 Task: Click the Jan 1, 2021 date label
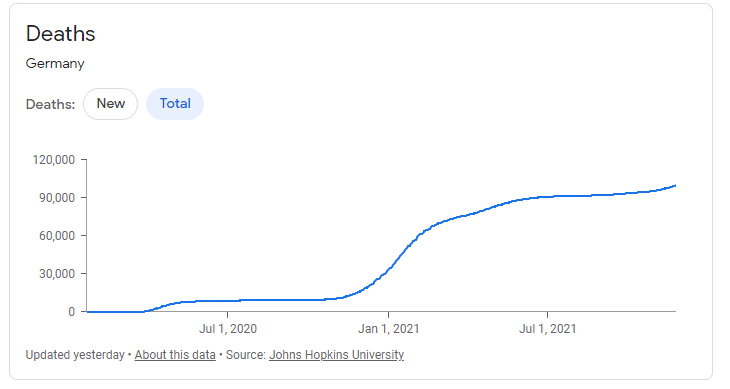pyautogui.click(x=388, y=329)
